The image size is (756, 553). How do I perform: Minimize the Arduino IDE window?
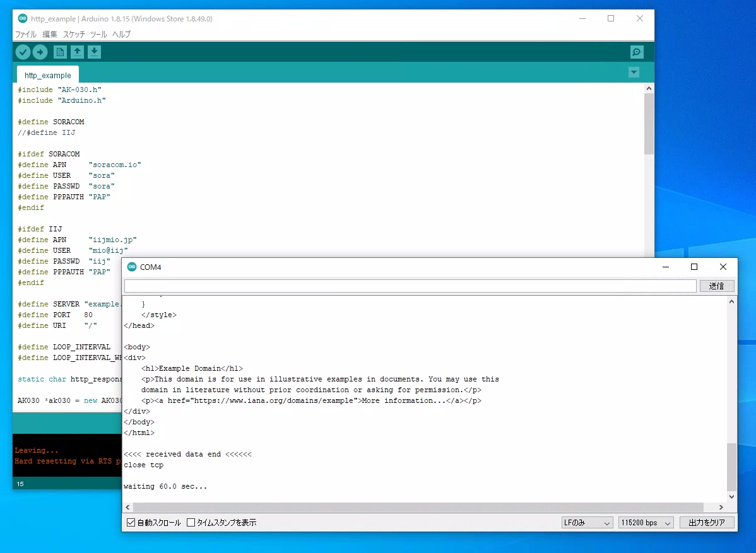tap(582, 18)
